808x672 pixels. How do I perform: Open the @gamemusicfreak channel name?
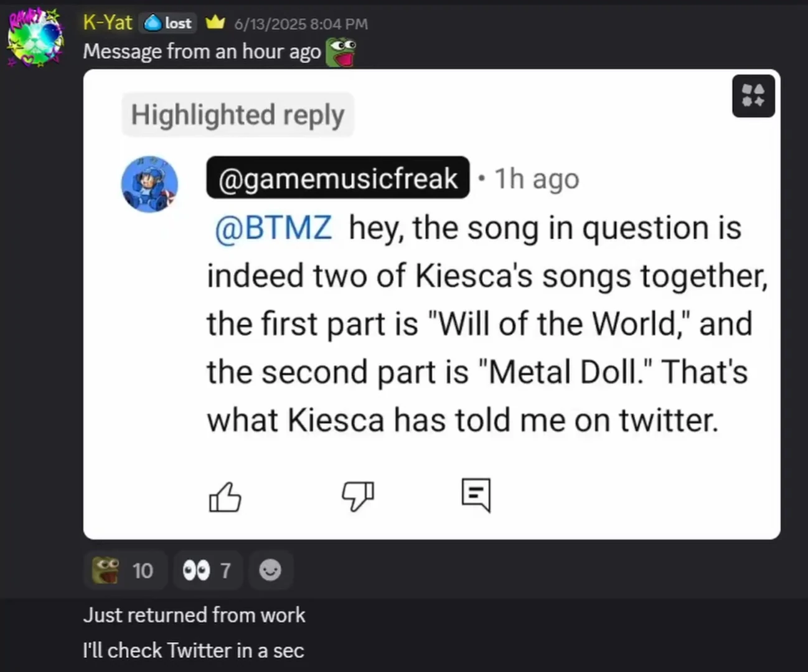pyautogui.click(x=337, y=179)
